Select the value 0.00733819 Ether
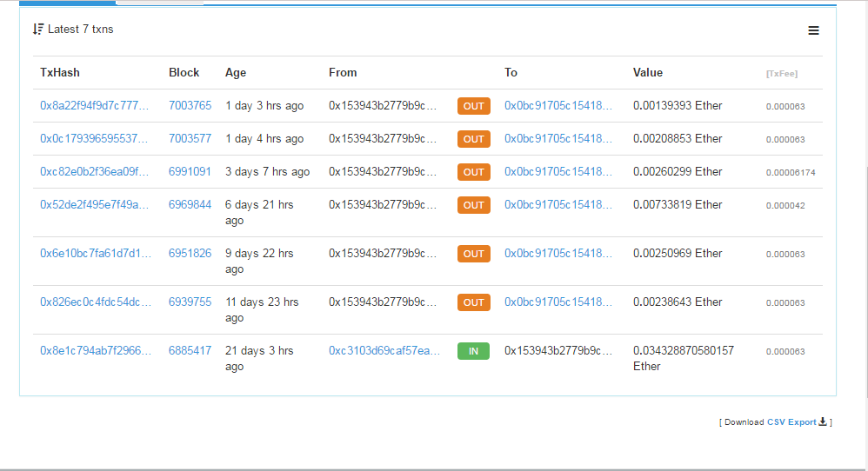This screenshot has height=471, width=868. click(678, 205)
